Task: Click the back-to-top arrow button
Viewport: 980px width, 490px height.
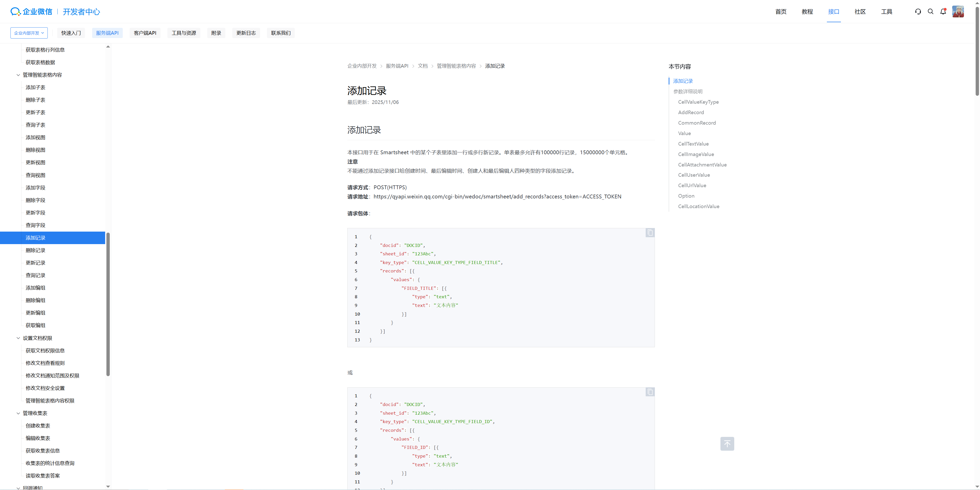Action: (727, 444)
